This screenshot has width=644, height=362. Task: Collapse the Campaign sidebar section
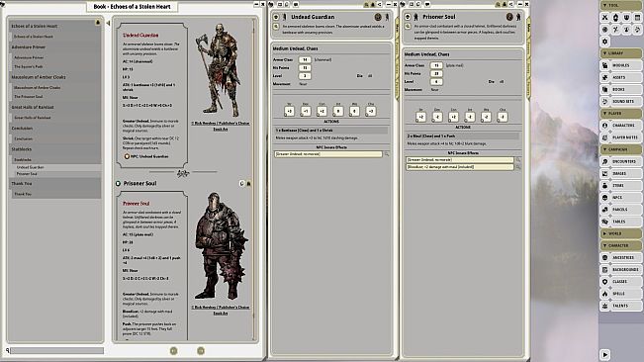620,149
